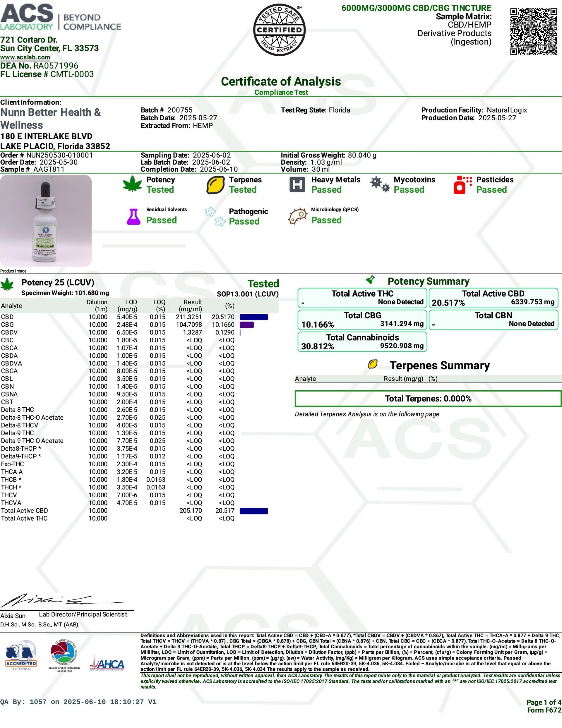Click the Tested Safe Certified seal
This screenshot has height=728, width=562.
(279, 30)
